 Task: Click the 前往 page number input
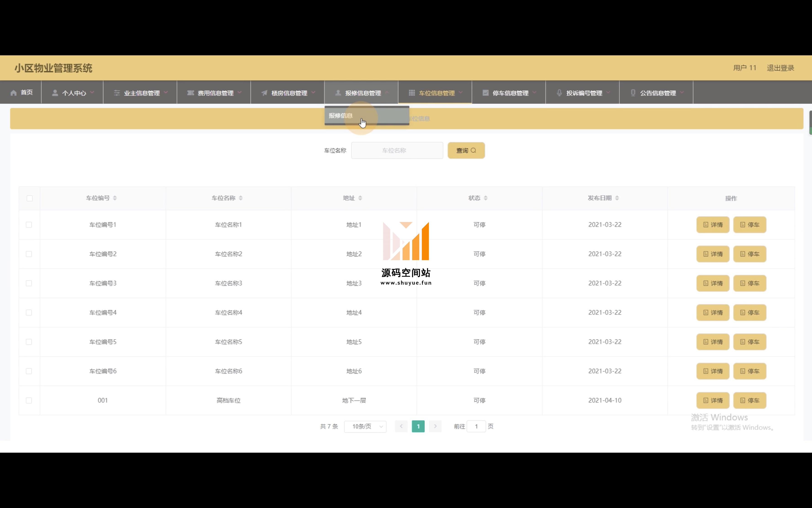pos(476,426)
